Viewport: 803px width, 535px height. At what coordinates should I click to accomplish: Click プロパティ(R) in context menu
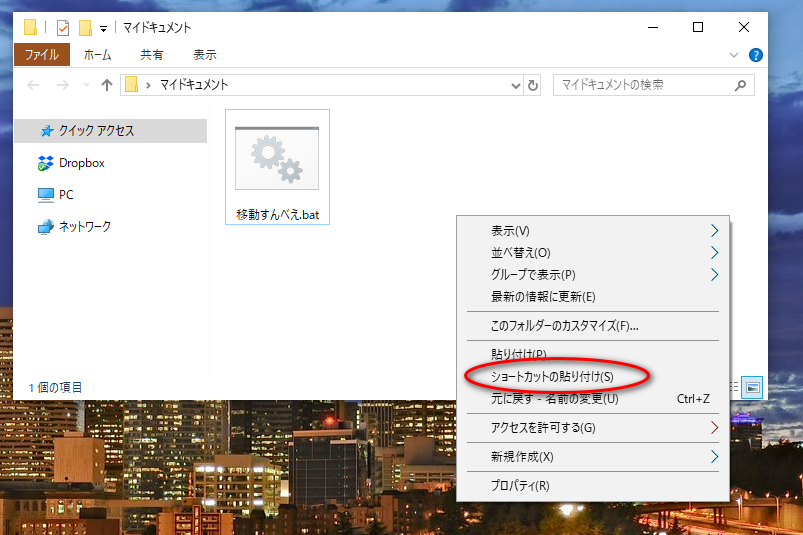[x=520, y=486]
